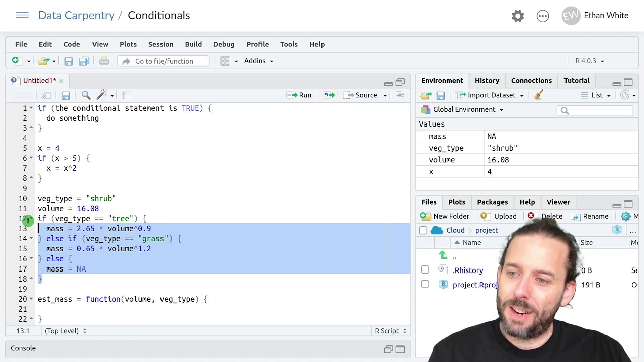Open Top Level scope navigator
The width and height of the screenshot is (644, 362).
point(65,331)
